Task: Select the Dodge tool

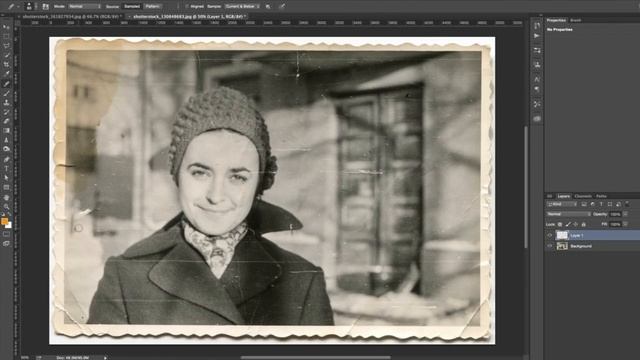Action: pos(6,149)
